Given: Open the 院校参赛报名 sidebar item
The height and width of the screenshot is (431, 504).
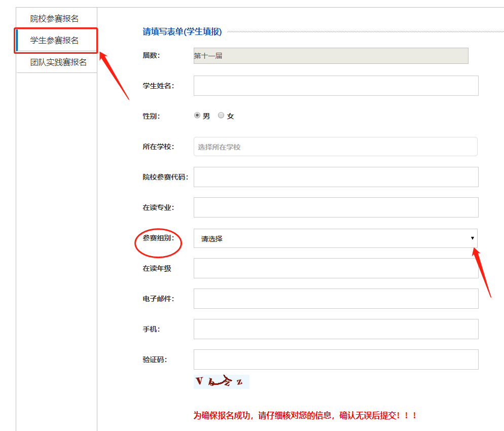Looking at the screenshot, I should click(55, 19).
